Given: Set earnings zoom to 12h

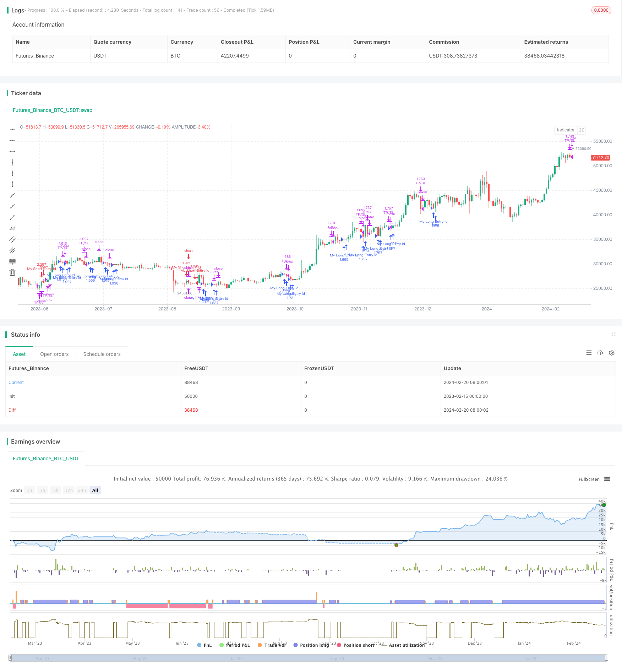Looking at the screenshot, I should (x=69, y=491).
